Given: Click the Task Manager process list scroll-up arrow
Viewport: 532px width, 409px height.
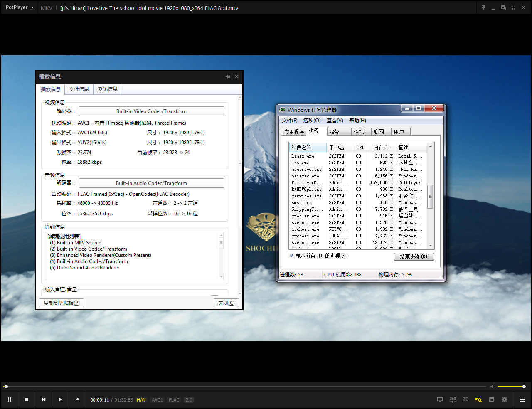Looking at the screenshot, I should [x=431, y=146].
